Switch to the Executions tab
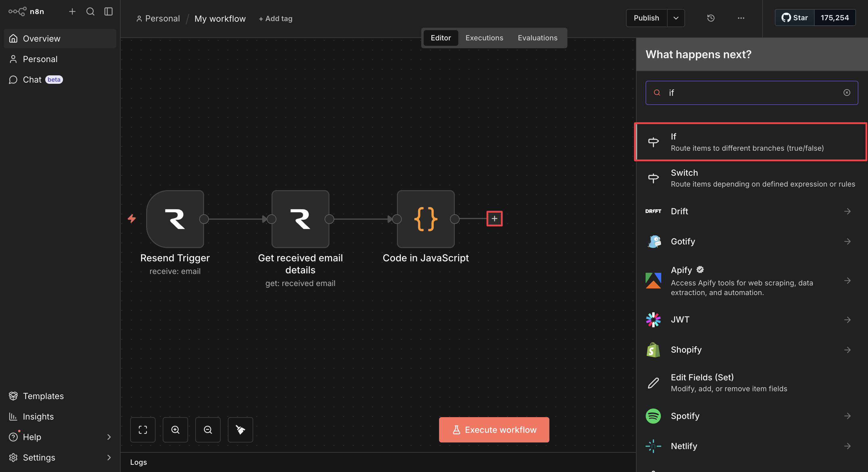The width and height of the screenshot is (868, 472). (x=484, y=38)
